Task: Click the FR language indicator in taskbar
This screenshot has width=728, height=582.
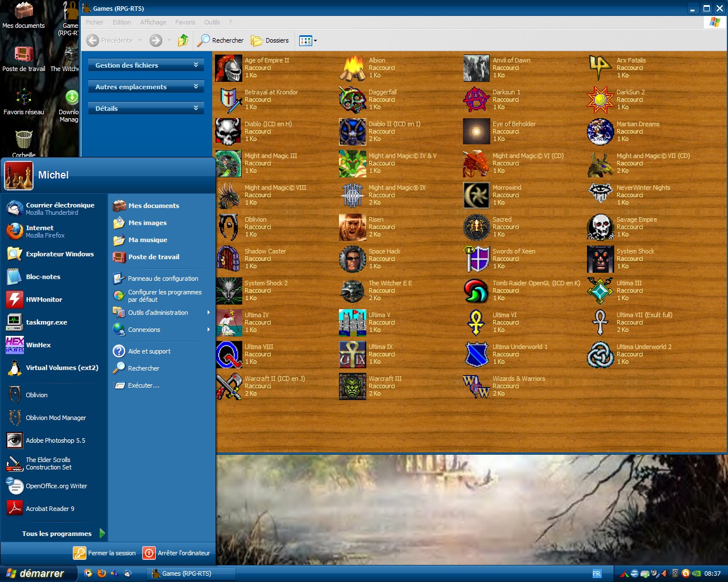Action: tap(597, 573)
